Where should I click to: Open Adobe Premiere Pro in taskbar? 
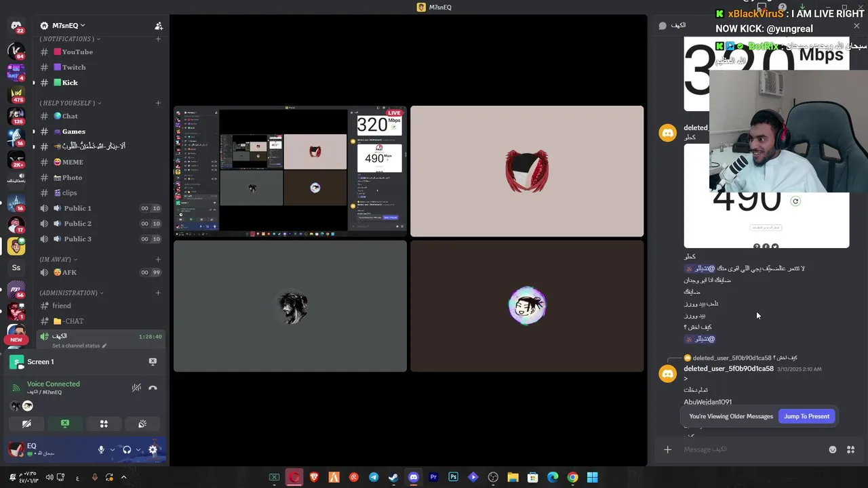click(x=433, y=477)
